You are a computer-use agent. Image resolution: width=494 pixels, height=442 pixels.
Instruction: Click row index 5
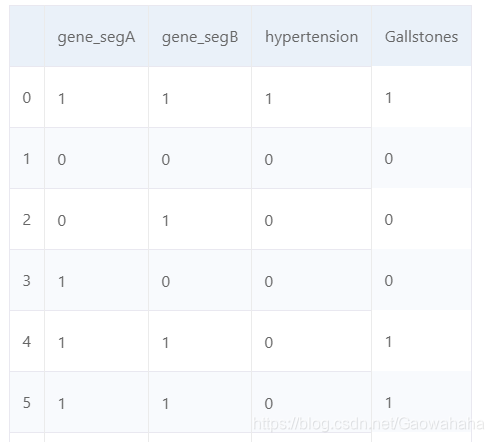[27, 403]
